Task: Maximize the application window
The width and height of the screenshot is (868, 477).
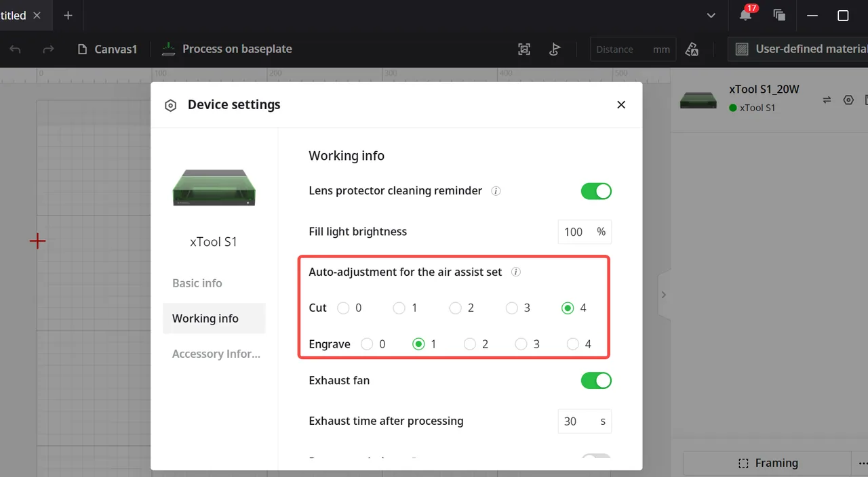Action: click(843, 15)
